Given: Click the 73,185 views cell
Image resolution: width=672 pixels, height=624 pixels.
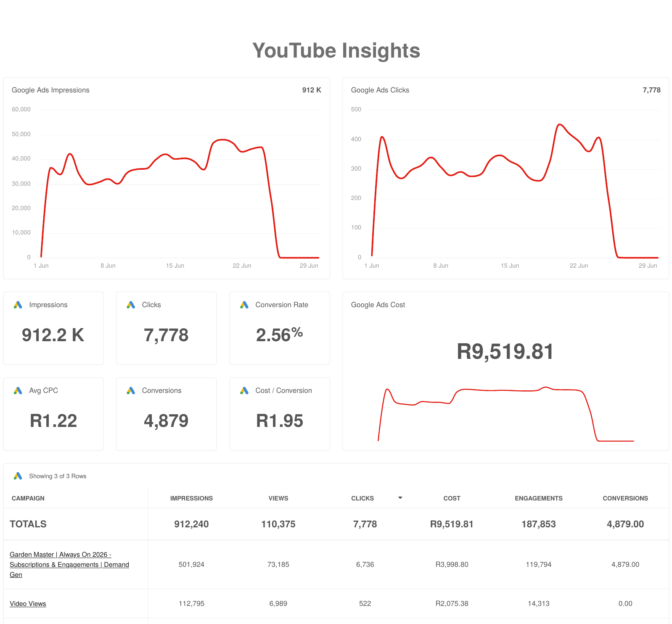Looking at the screenshot, I should pos(278,564).
